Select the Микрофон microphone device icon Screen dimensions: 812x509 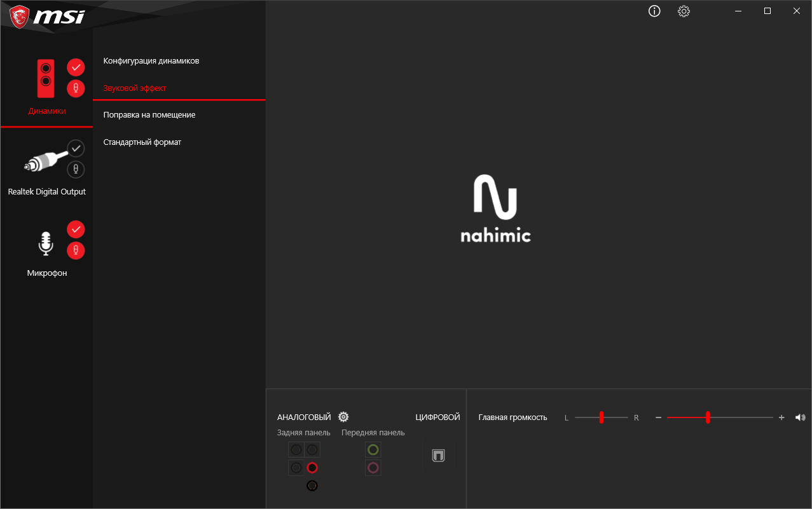pyautogui.click(x=45, y=244)
